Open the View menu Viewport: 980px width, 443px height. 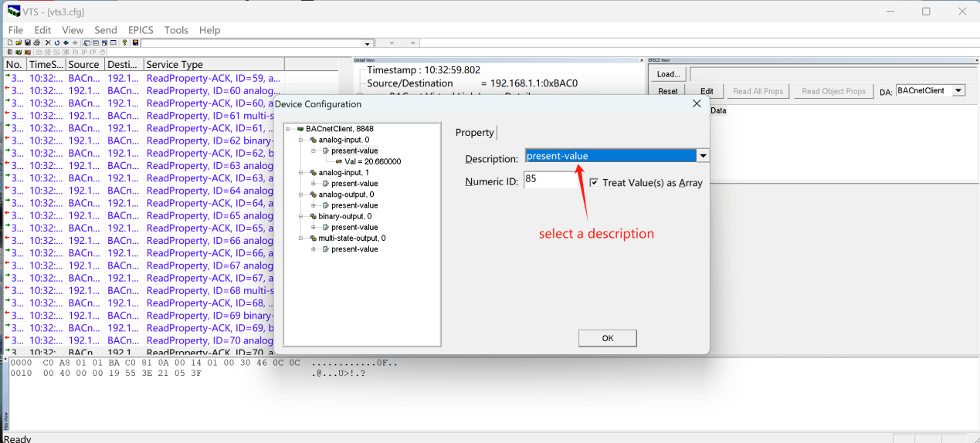[73, 30]
